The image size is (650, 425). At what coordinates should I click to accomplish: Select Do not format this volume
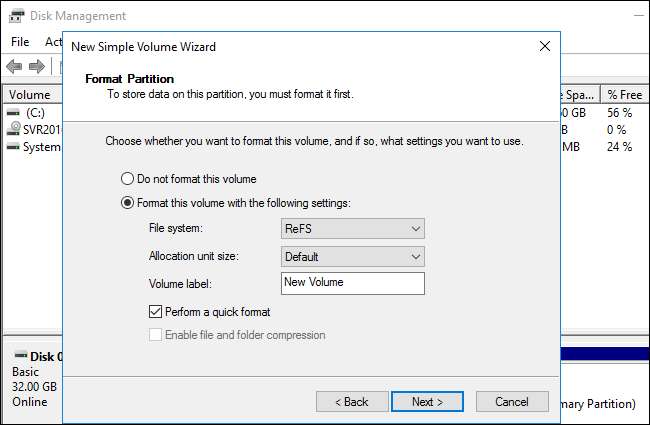point(127,179)
